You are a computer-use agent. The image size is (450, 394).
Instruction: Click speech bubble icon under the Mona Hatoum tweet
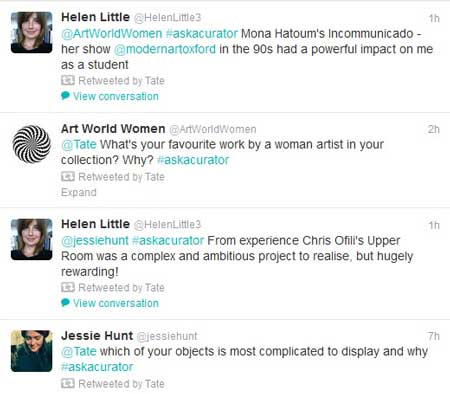65,96
